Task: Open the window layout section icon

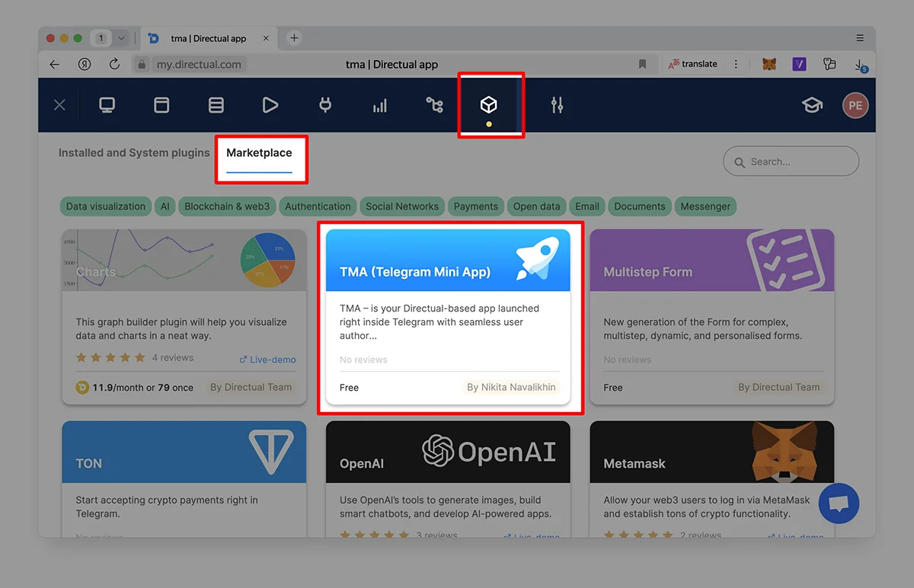Action: 161,105
